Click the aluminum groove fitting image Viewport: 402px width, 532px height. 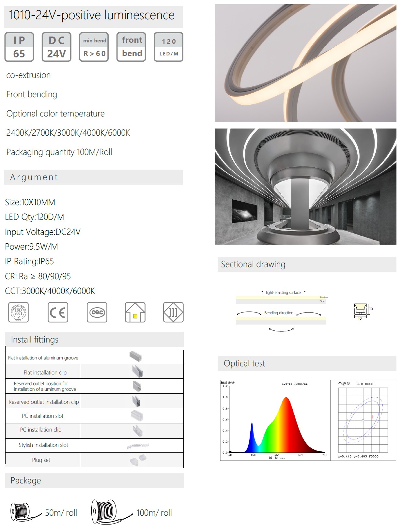[x=135, y=357]
